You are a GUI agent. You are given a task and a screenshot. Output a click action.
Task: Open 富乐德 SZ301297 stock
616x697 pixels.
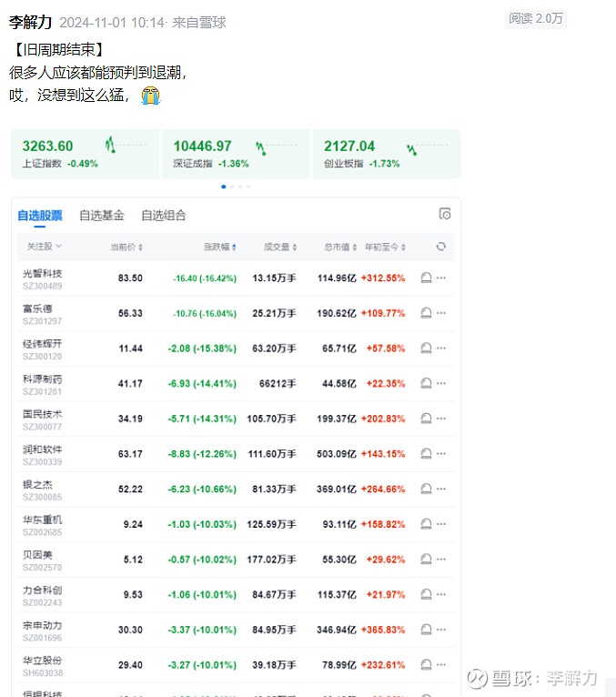pyautogui.click(x=43, y=314)
